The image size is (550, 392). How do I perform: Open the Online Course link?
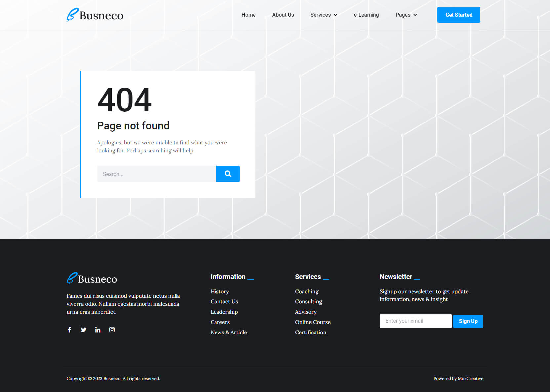[313, 322]
